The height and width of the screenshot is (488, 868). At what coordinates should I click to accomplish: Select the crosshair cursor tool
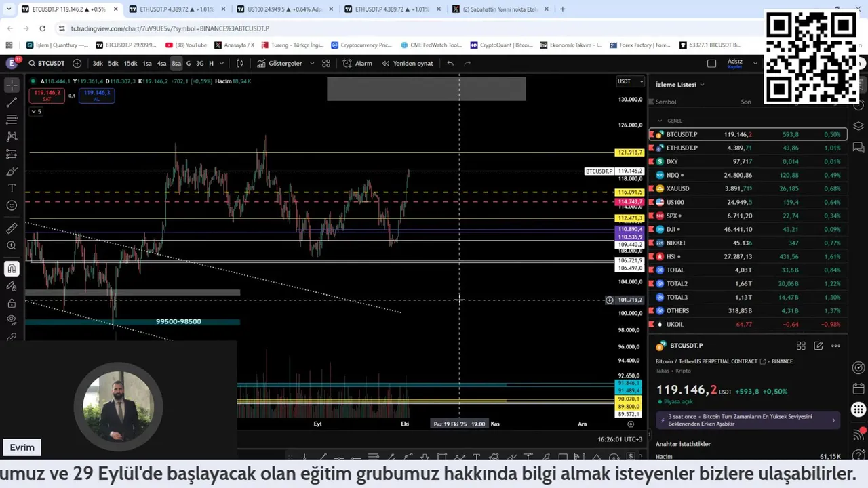[12, 85]
